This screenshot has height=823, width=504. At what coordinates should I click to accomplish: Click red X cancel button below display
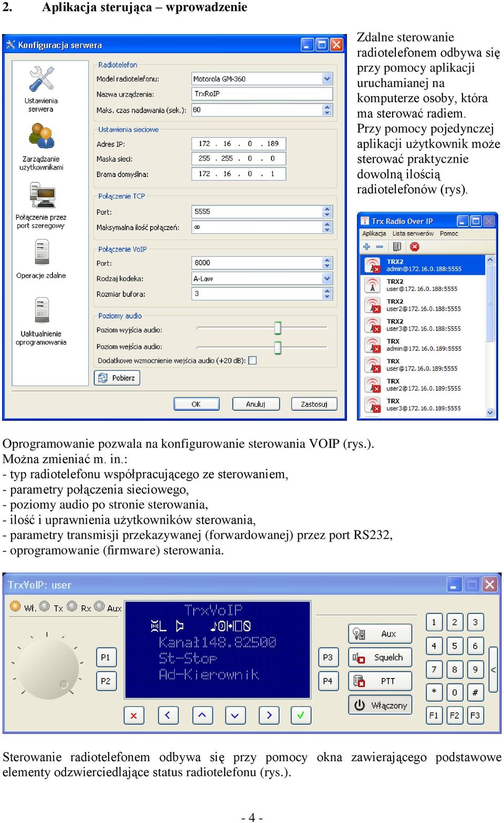[x=134, y=715]
